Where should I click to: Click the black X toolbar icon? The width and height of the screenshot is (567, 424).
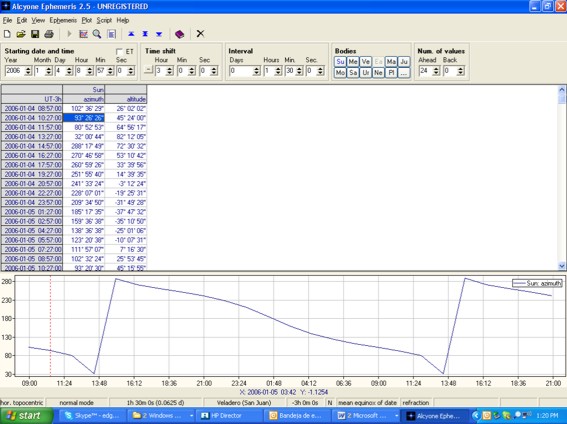tap(200, 34)
